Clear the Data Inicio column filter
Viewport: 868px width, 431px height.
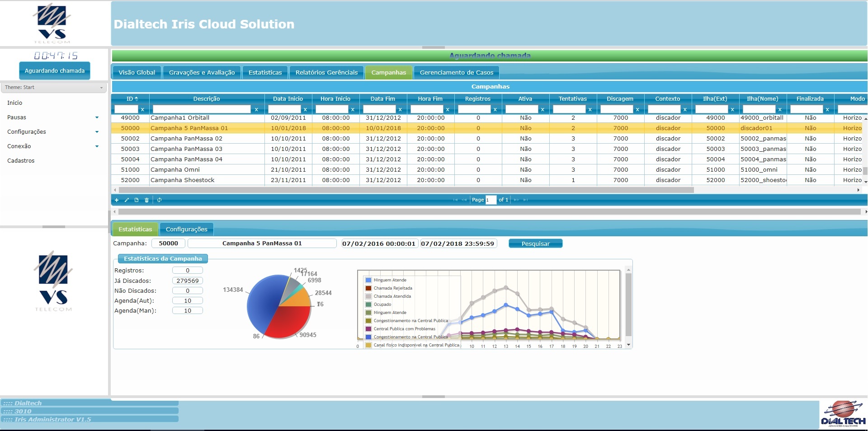305,109
